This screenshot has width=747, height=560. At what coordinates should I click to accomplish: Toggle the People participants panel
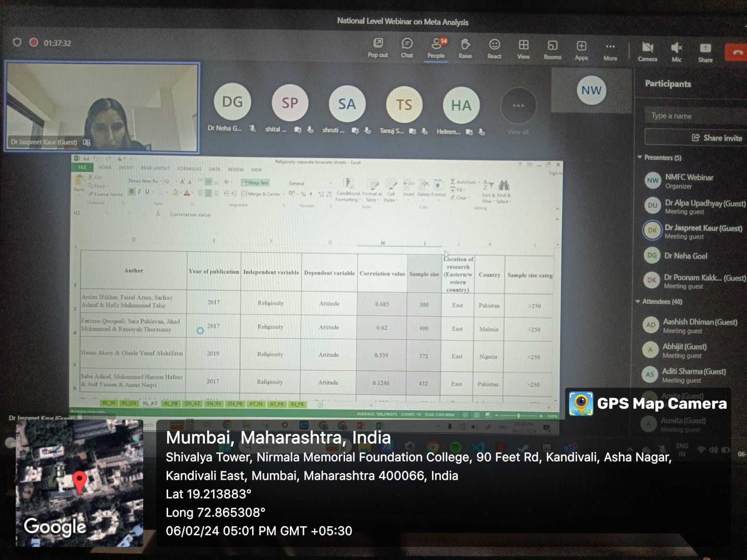(x=436, y=48)
